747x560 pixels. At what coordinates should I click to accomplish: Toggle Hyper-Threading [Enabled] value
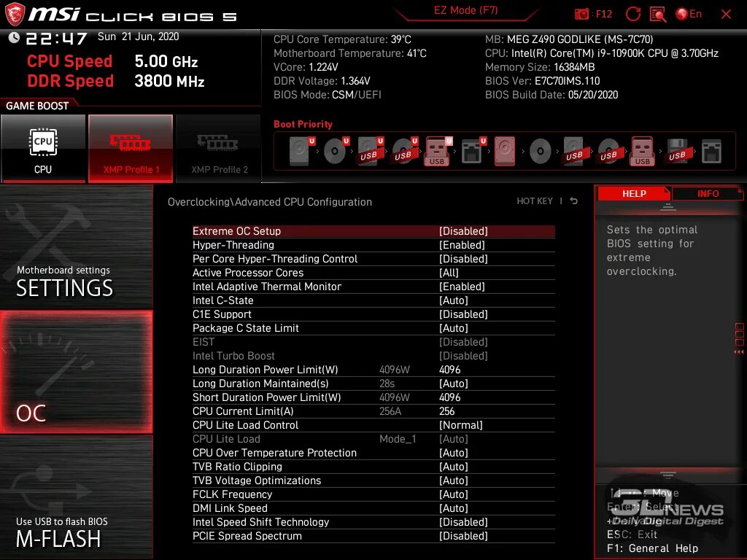(462, 245)
